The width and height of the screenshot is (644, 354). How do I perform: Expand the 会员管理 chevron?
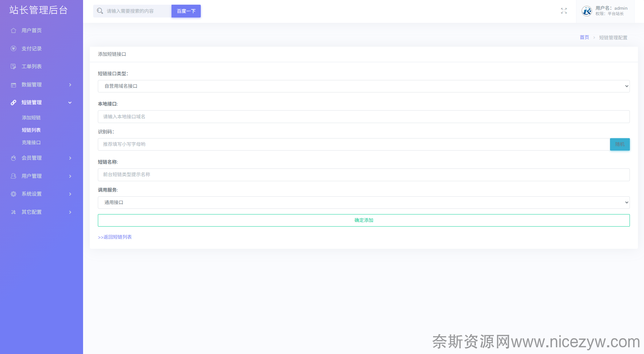tap(70, 158)
